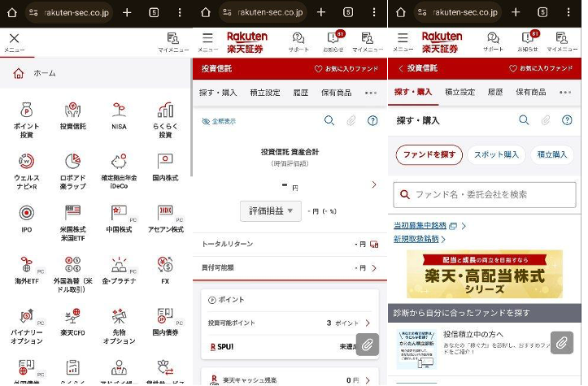
Task: Choose ファンドを探す pill button
Action: pos(429,154)
